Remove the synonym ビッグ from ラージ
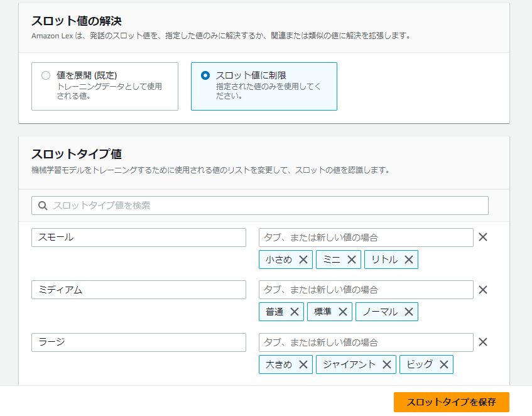This screenshot has width=532, height=416. pyautogui.click(x=443, y=364)
